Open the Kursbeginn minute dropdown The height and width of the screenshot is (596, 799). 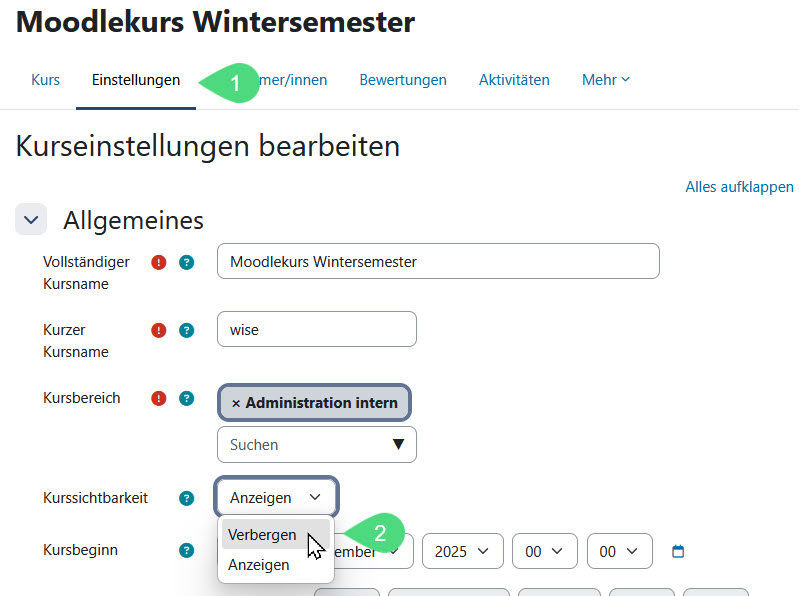619,551
